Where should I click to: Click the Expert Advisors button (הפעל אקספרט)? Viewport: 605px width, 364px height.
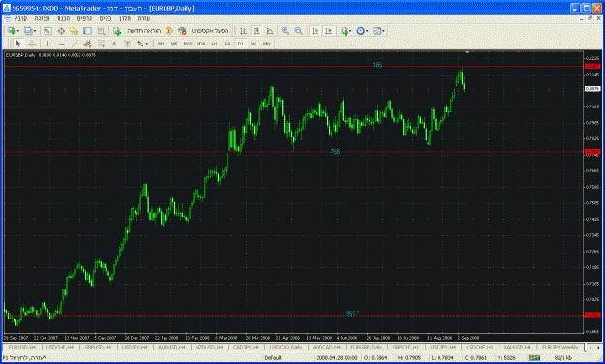click(203, 31)
